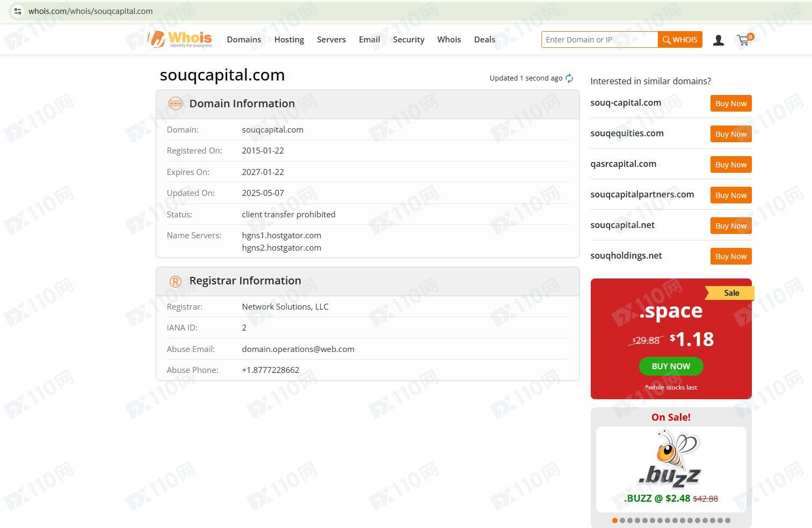Click the last carousel dot under On Sale

point(728,520)
